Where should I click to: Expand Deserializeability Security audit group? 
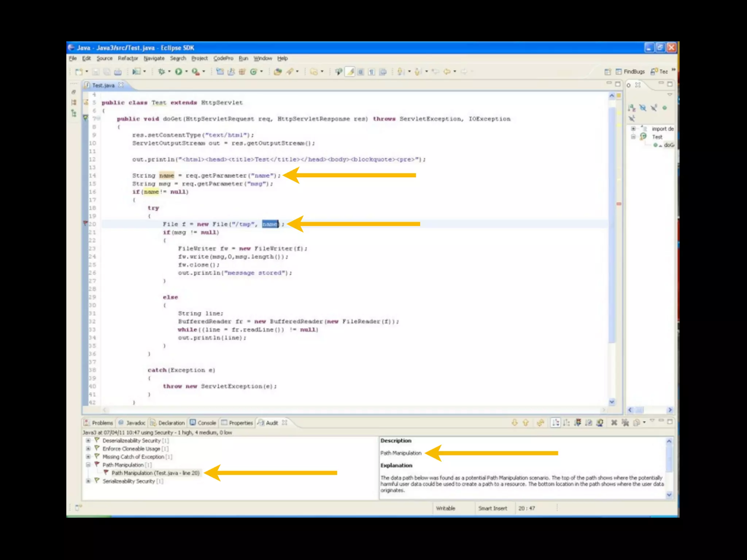coord(88,440)
